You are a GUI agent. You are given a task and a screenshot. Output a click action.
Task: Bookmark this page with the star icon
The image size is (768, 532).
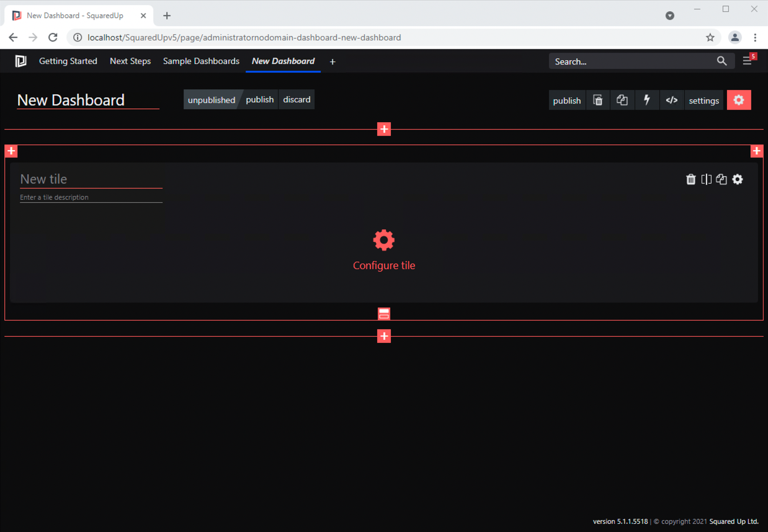(710, 37)
